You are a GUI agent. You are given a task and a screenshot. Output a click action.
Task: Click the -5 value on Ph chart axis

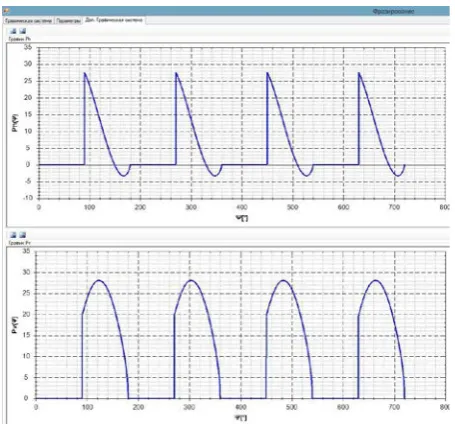[x=29, y=181]
